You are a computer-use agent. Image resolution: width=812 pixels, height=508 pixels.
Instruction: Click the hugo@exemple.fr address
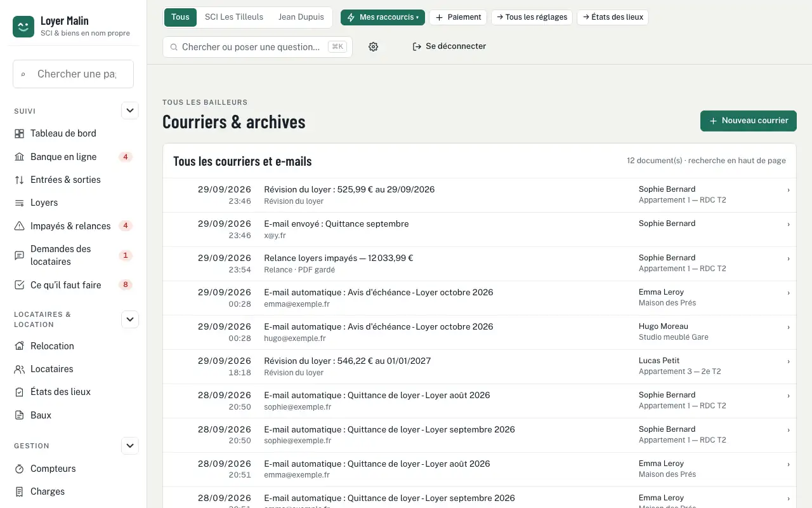[295, 338]
